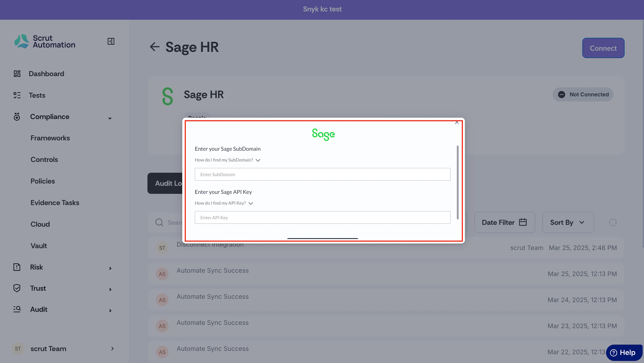Screen dimensions: 644x363
Task: Open the Date Filter button
Action: (504, 222)
